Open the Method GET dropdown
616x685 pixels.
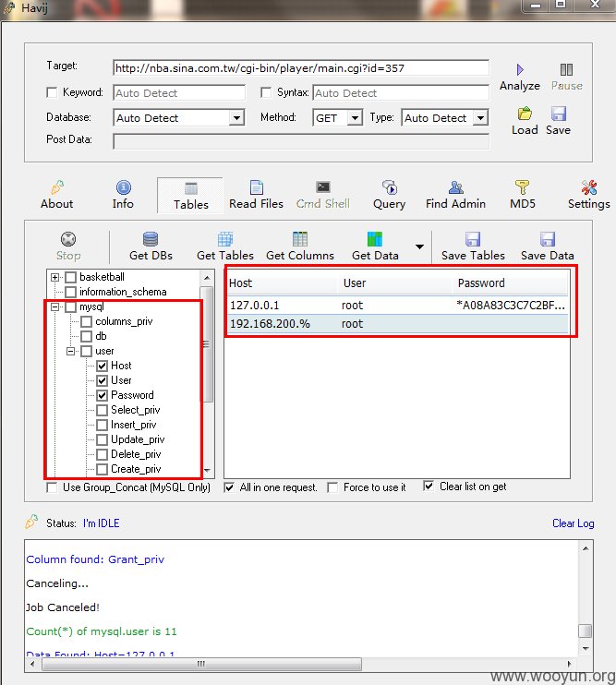[x=356, y=118]
